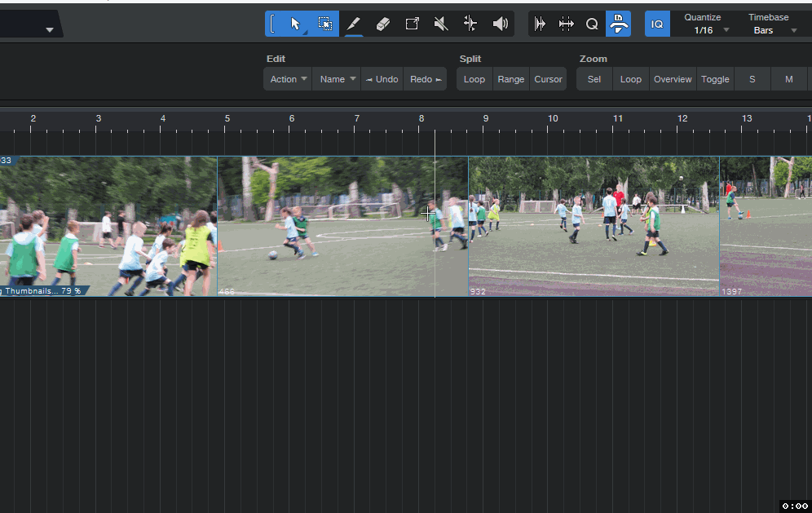Click bar 10 on the timeline ruler
This screenshot has width=812, height=513.
(553, 119)
